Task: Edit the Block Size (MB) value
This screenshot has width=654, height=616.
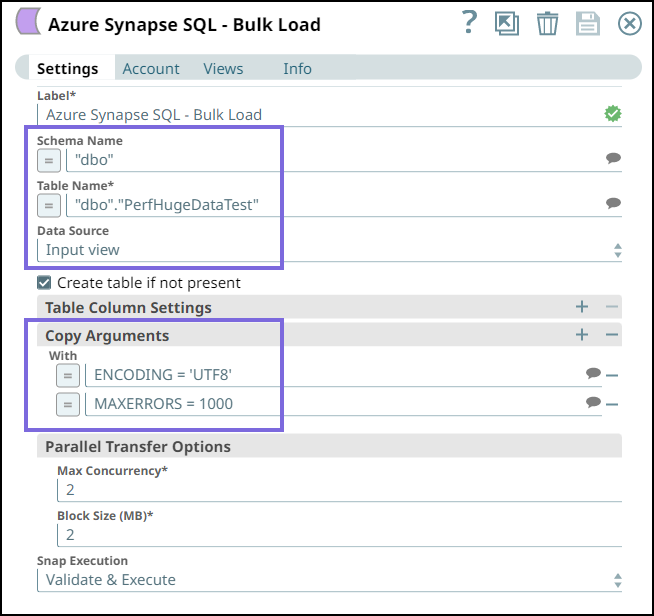Action: tap(340, 535)
